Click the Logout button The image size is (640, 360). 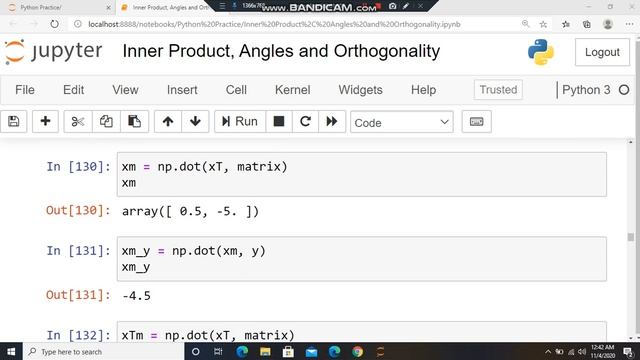point(602,52)
